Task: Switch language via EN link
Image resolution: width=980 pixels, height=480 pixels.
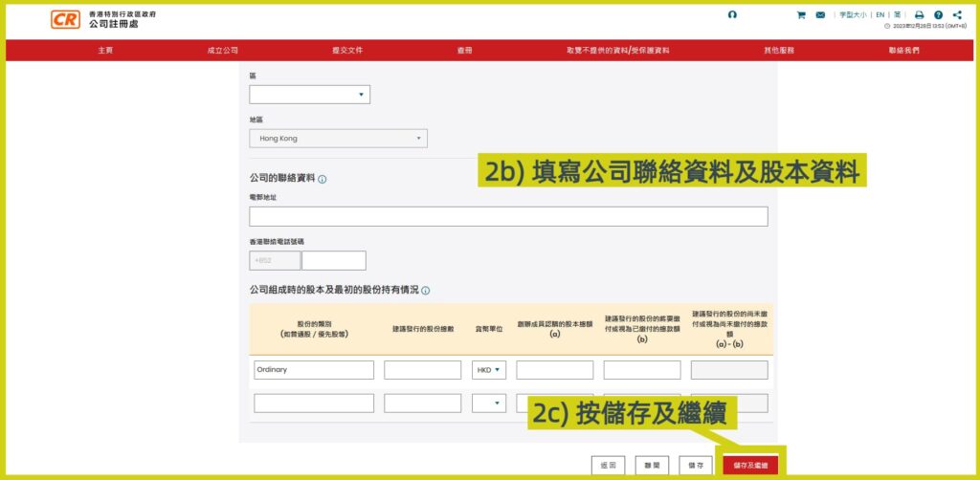Action: point(880,15)
